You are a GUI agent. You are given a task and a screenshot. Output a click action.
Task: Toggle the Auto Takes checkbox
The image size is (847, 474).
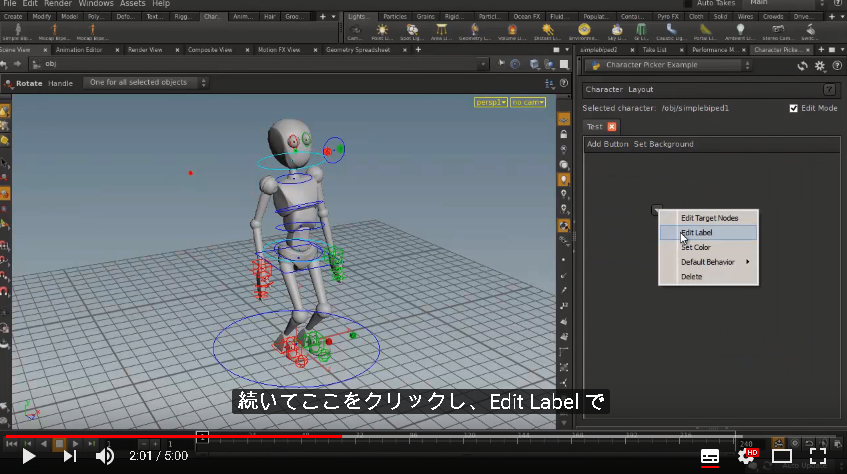689,3
